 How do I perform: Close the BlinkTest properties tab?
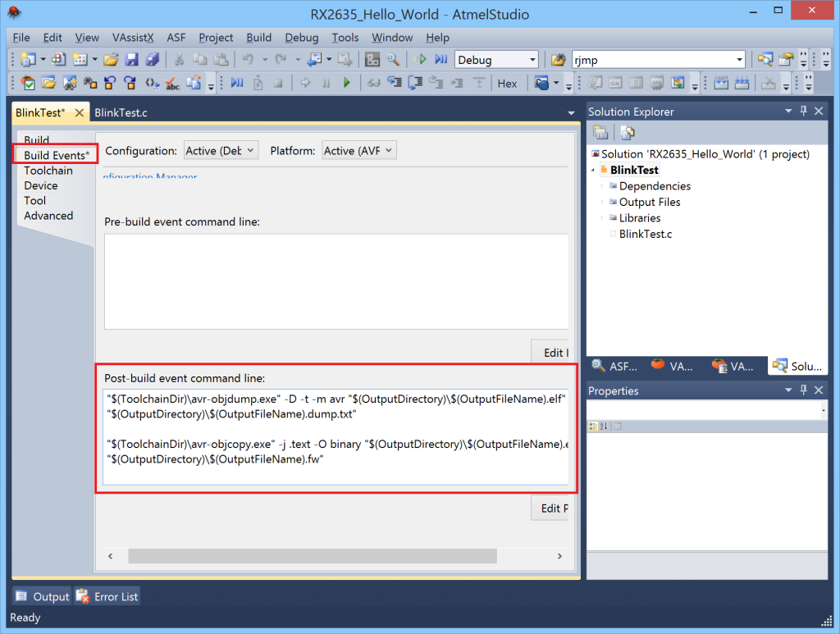(80, 113)
